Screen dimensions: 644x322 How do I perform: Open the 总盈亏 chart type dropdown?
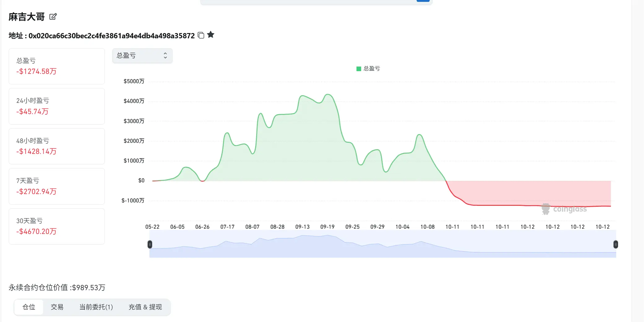tap(142, 56)
